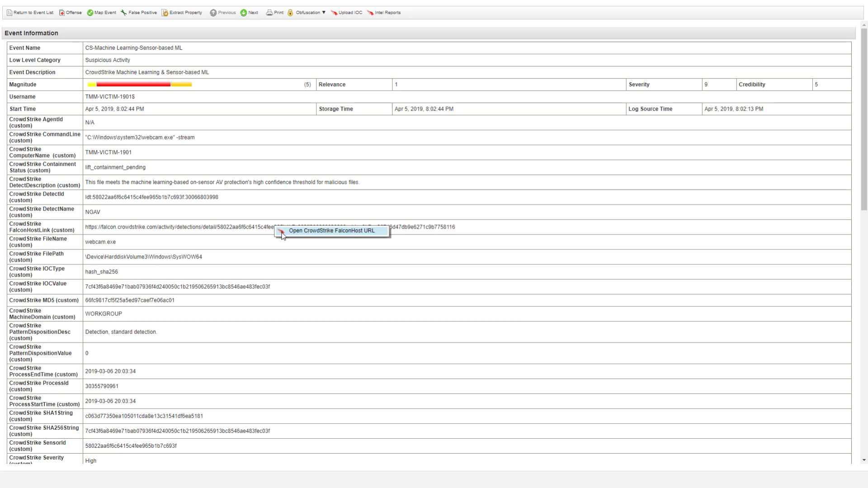Click event name 'CS-Machine Learning-Sensor-based ML'
This screenshot has width=868, height=488.
coord(134,48)
